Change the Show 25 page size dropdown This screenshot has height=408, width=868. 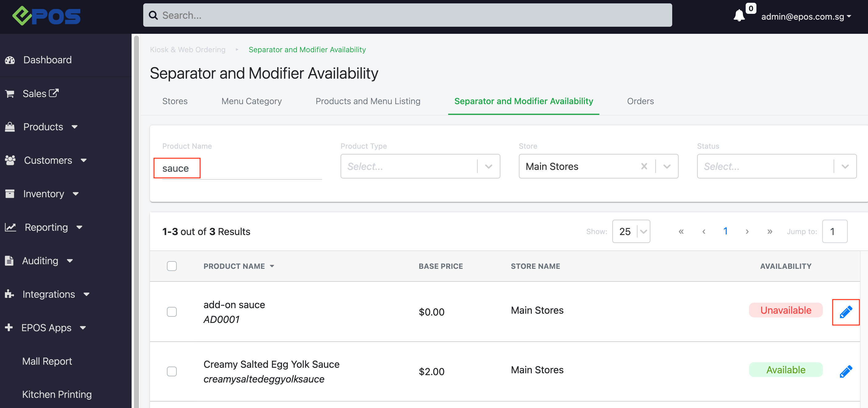pyautogui.click(x=631, y=231)
